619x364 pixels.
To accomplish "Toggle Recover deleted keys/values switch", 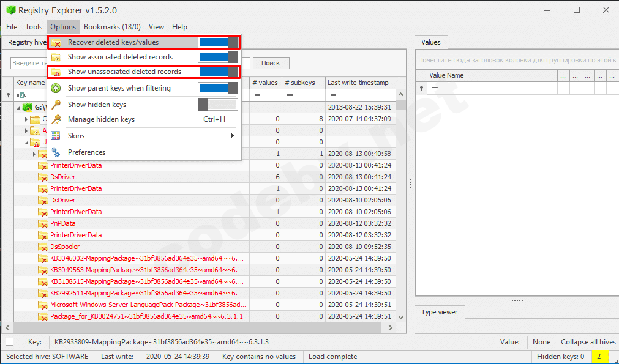I will click(219, 42).
